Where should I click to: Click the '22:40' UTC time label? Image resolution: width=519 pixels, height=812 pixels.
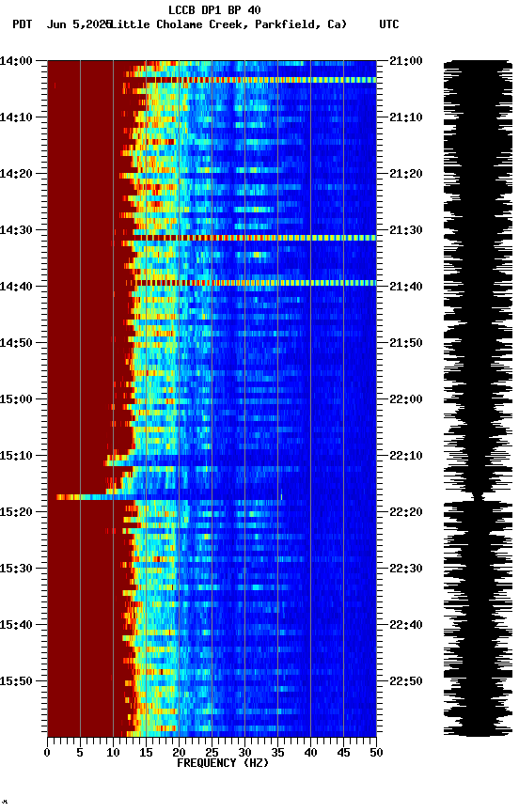406,626
